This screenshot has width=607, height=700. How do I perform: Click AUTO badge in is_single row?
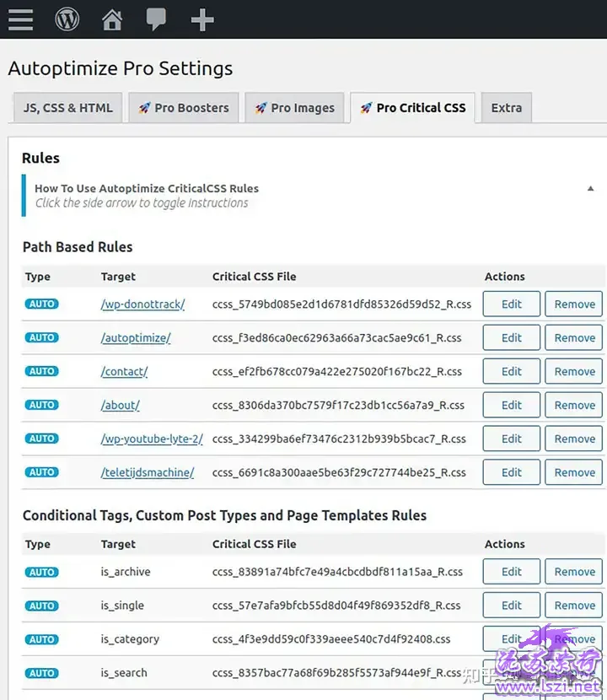[41, 606]
